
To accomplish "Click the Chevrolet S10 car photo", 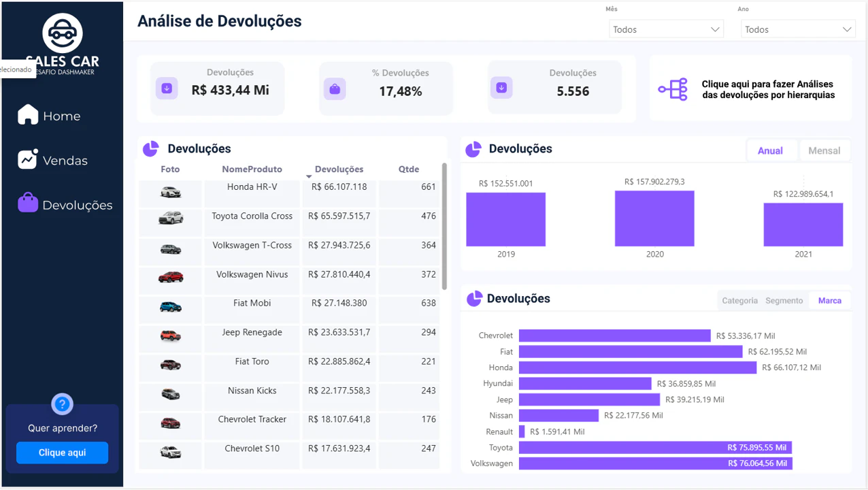I will (x=171, y=452).
